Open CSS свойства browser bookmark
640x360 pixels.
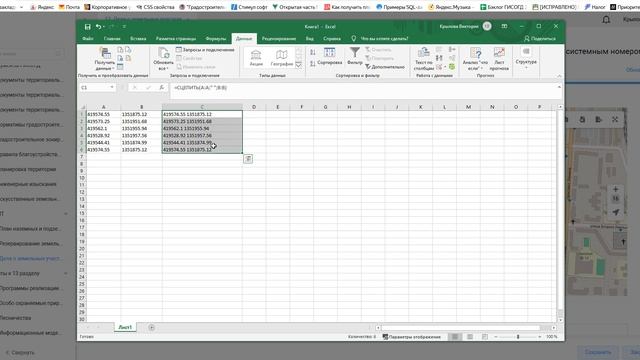coord(156,7)
